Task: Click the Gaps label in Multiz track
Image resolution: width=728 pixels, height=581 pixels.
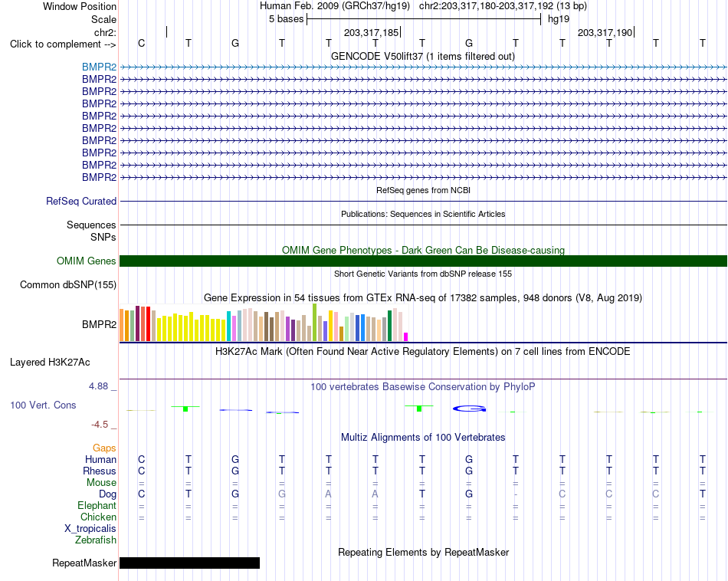Action: [x=104, y=448]
